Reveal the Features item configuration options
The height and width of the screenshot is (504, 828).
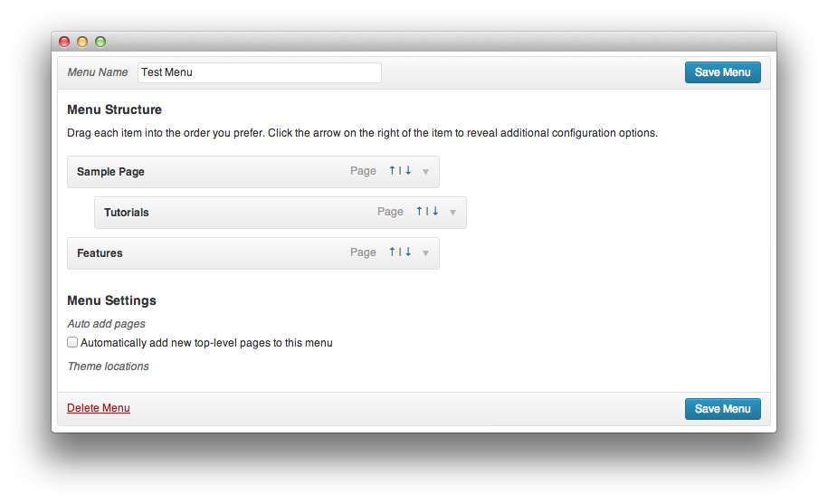tap(425, 253)
